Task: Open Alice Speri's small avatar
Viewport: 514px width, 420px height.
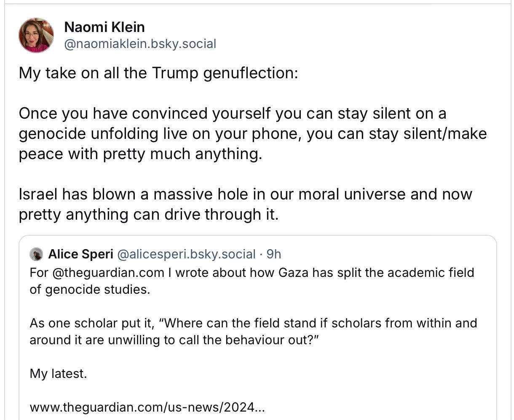Action: (x=36, y=254)
